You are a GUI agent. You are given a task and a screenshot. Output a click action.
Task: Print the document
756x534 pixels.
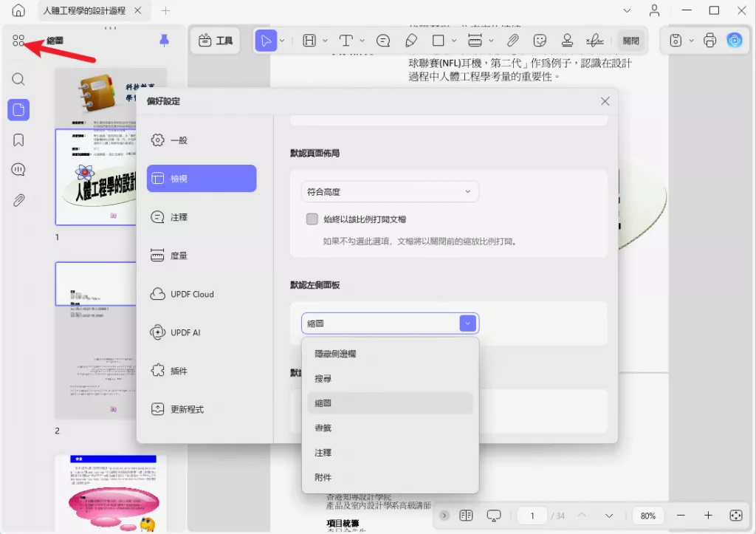[709, 41]
